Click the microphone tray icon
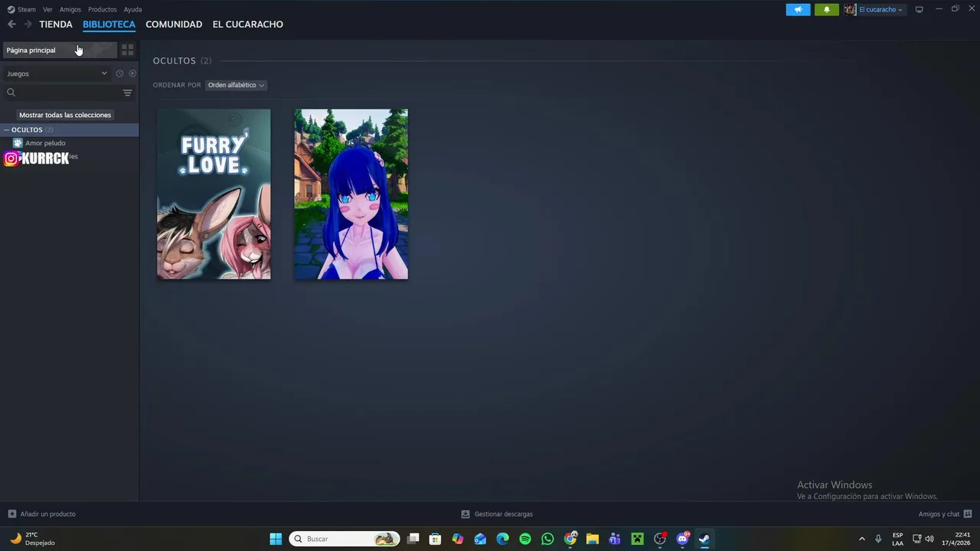This screenshot has width=980, height=551. (878, 539)
